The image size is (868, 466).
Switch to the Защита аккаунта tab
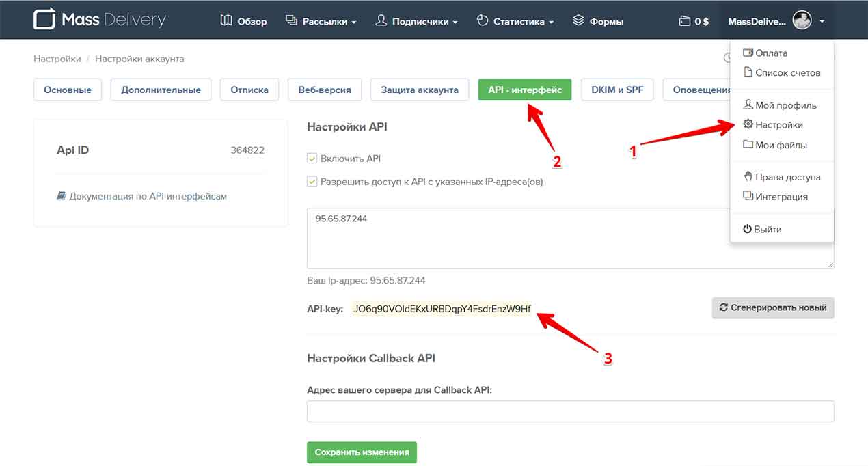[x=419, y=90]
